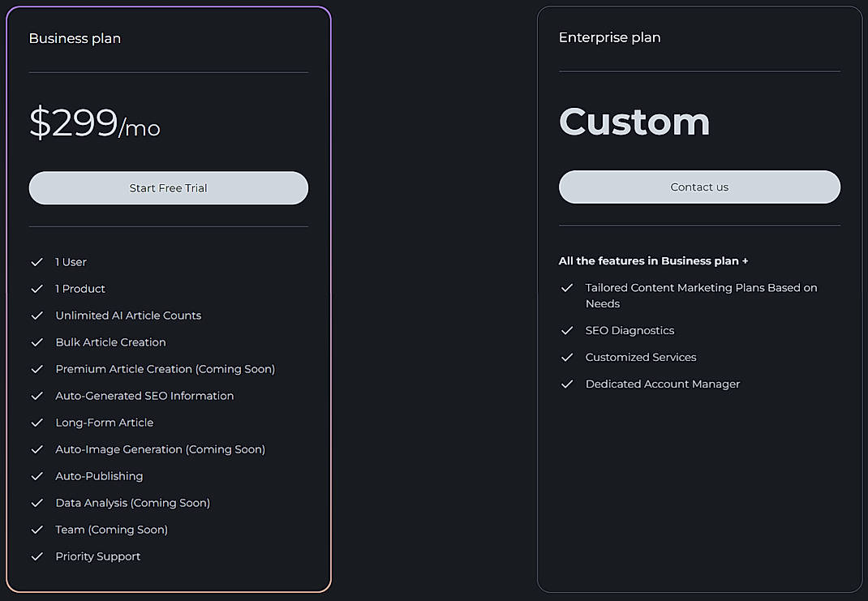Click the Start Free Trial button
Image resolution: width=868 pixels, height=601 pixels.
coord(168,187)
